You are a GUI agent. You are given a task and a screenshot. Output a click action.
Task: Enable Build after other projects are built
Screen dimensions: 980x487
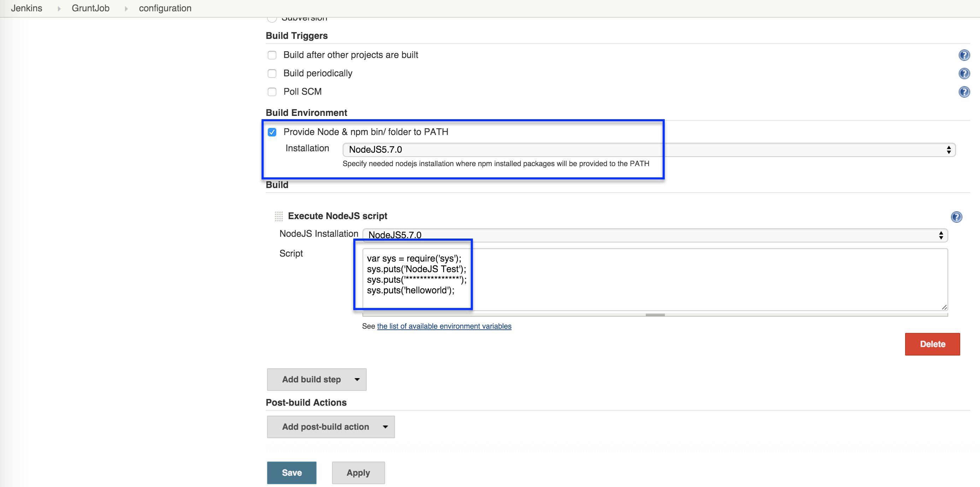[272, 55]
